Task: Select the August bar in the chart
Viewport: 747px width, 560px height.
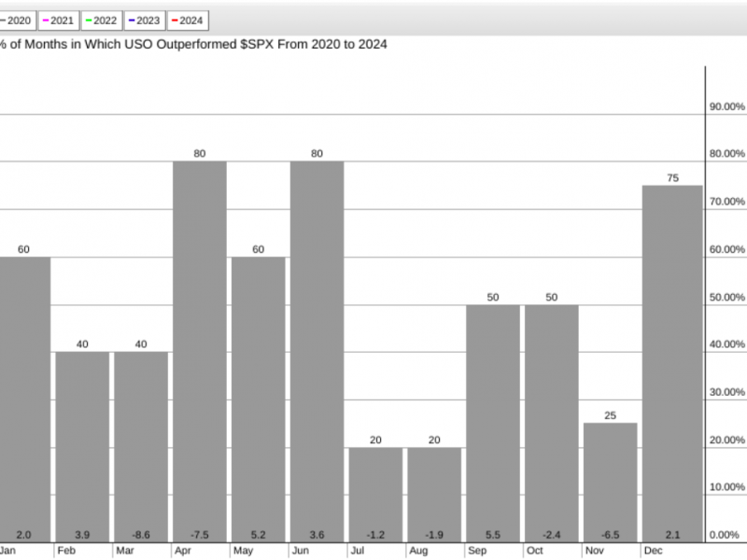Action: pyautogui.click(x=434, y=495)
